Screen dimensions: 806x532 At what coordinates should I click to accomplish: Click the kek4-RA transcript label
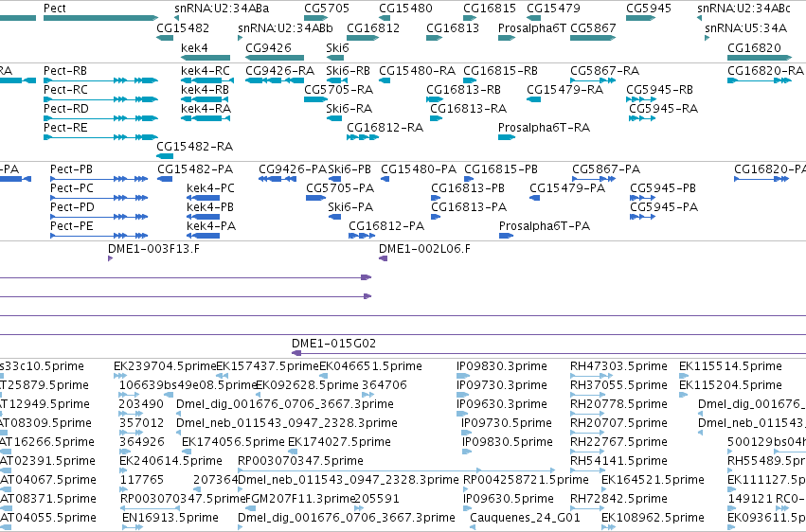point(206,108)
